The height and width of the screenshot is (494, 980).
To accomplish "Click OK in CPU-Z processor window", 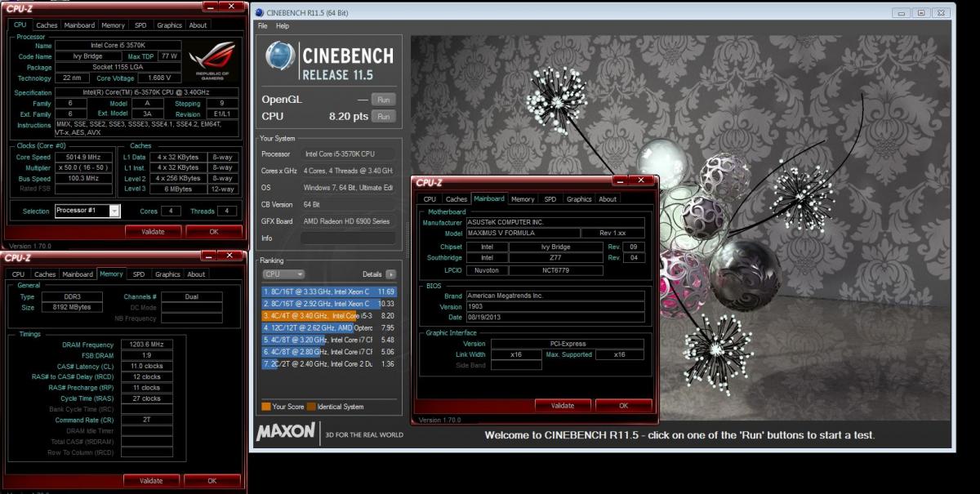I will (x=213, y=231).
